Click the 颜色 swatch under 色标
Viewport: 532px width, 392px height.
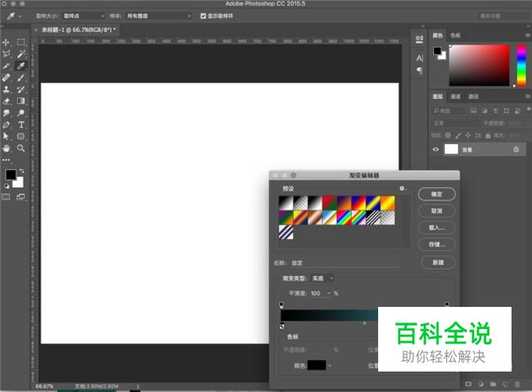316,365
